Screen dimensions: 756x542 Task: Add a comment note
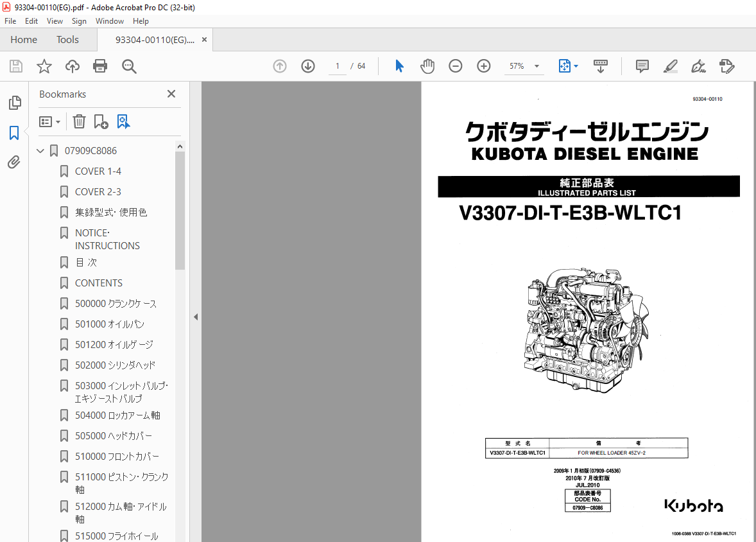tap(642, 66)
